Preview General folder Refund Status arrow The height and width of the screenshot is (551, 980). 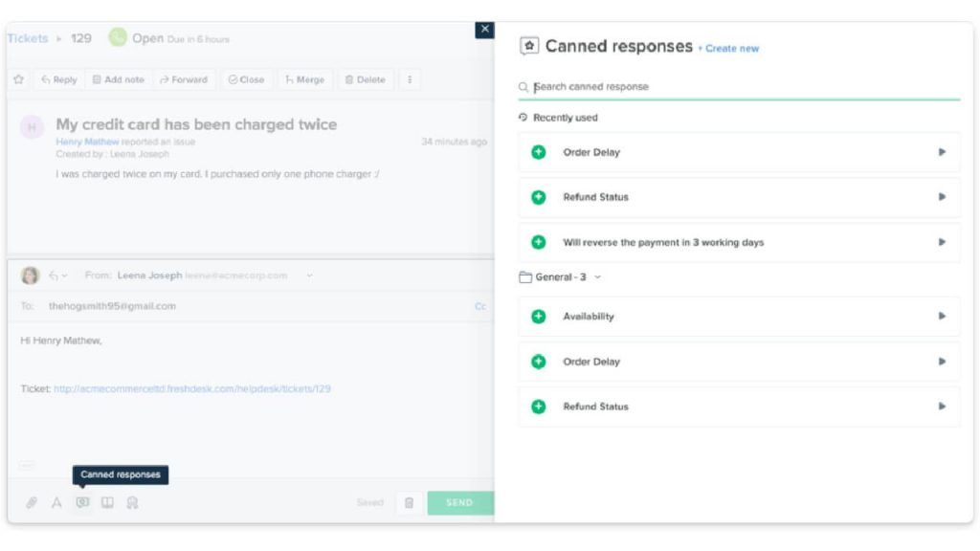(942, 407)
